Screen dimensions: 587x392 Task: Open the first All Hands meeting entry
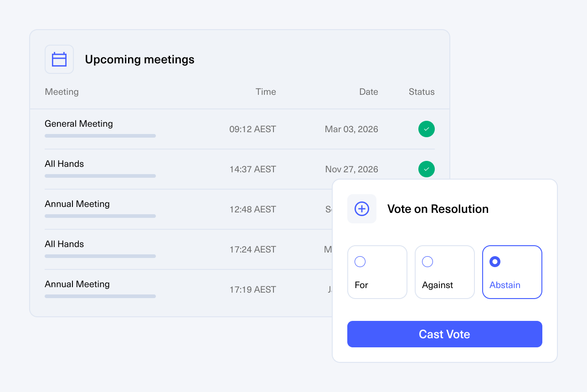tap(64, 164)
